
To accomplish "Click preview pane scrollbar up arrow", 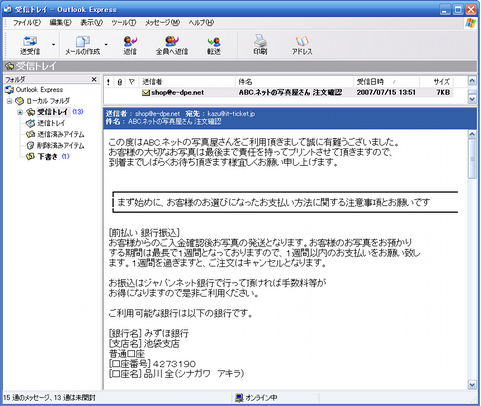I will [472, 134].
